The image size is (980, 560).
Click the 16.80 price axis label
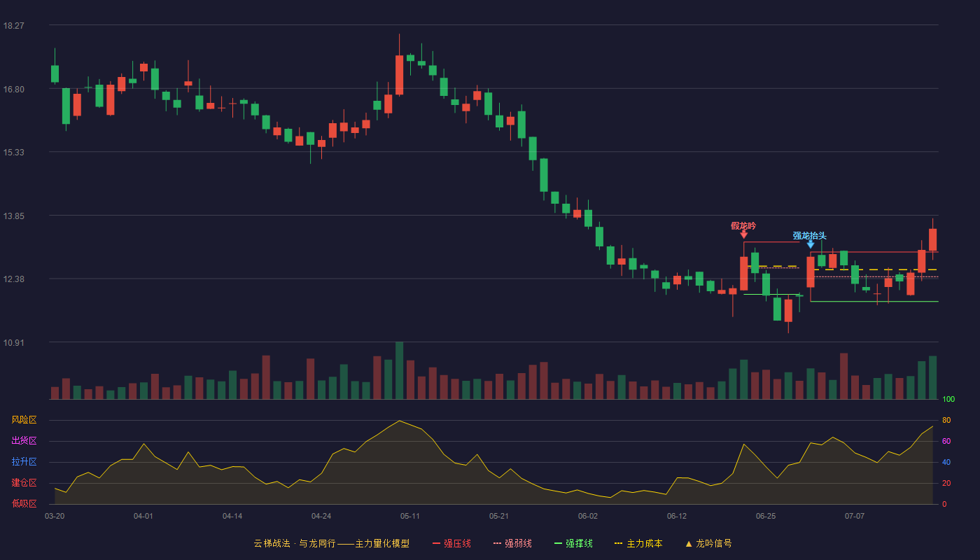click(x=13, y=89)
